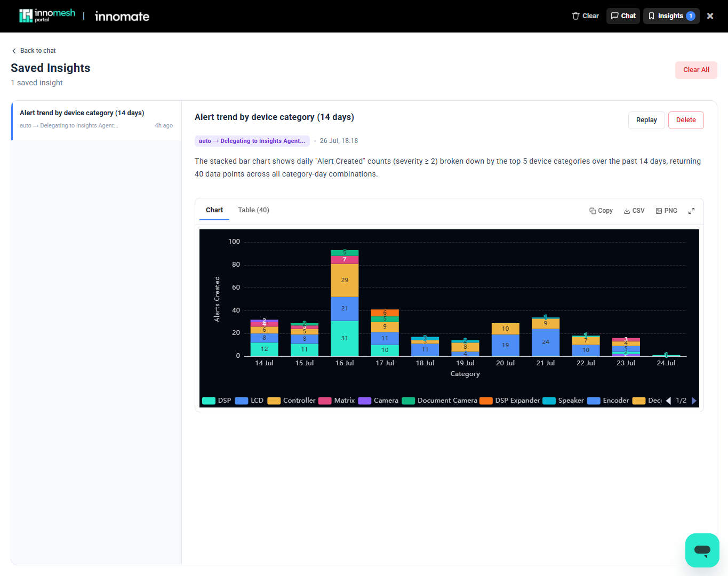Click the 20 Jul LCD segment labeled 19
This screenshot has width=728, height=576.
(506, 346)
